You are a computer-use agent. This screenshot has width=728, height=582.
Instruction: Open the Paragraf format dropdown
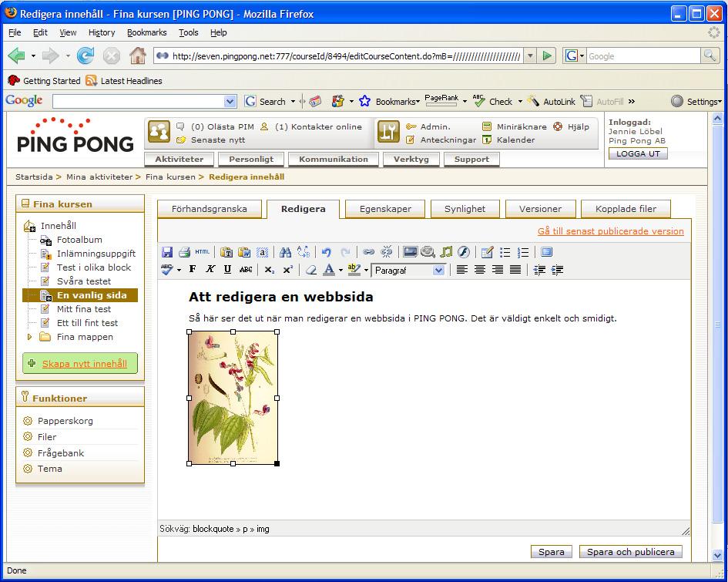tap(408, 271)
